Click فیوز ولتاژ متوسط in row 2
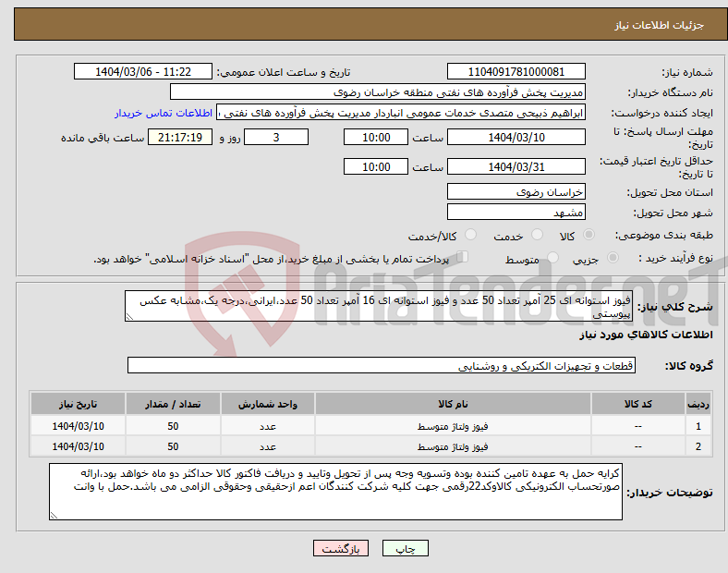This screenshot has width=728, height=573. click(x=453, y=446)
